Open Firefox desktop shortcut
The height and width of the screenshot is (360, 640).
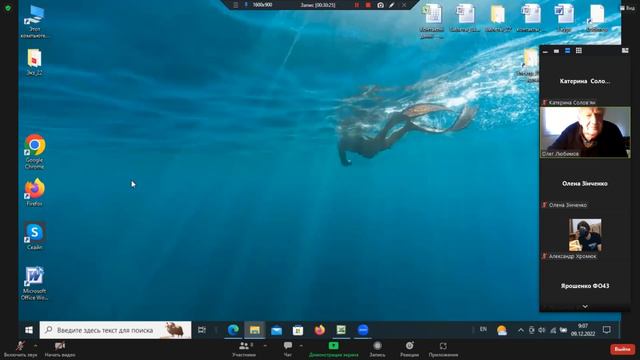[x=35, y=192]
